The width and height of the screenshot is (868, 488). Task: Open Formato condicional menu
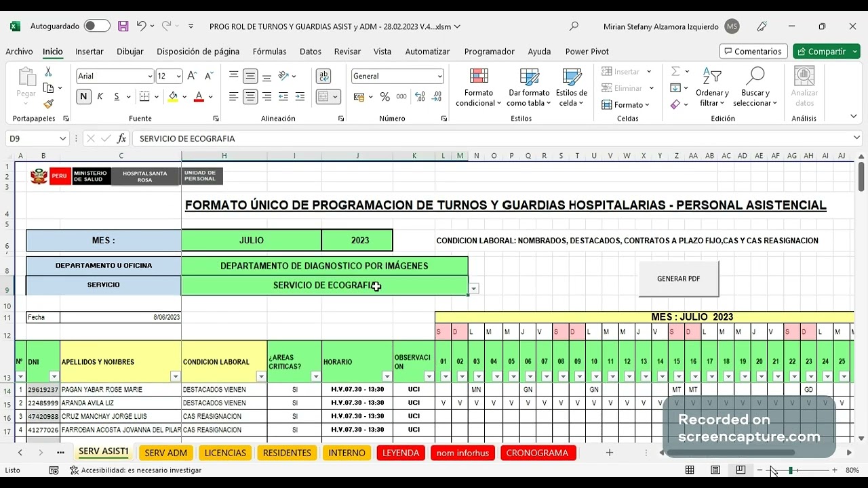[479, 87]
